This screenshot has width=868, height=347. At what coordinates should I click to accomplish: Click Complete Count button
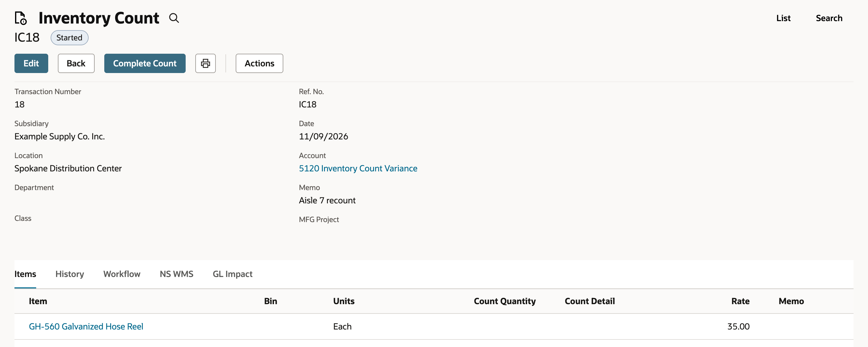click(145, 63)
